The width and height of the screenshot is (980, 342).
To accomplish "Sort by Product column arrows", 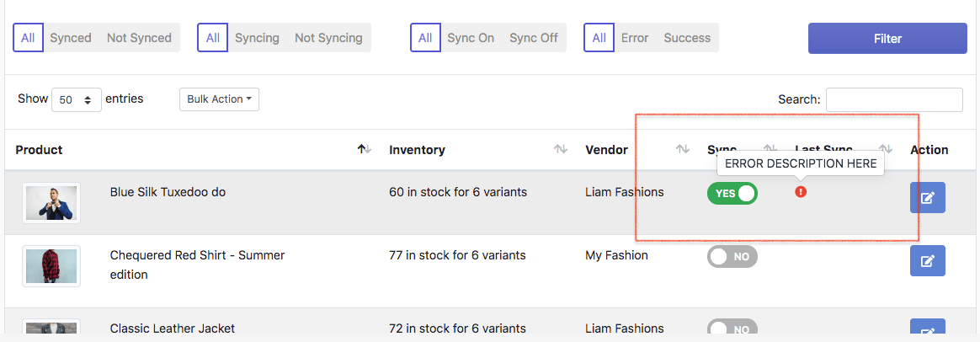I will coord(363,149).
